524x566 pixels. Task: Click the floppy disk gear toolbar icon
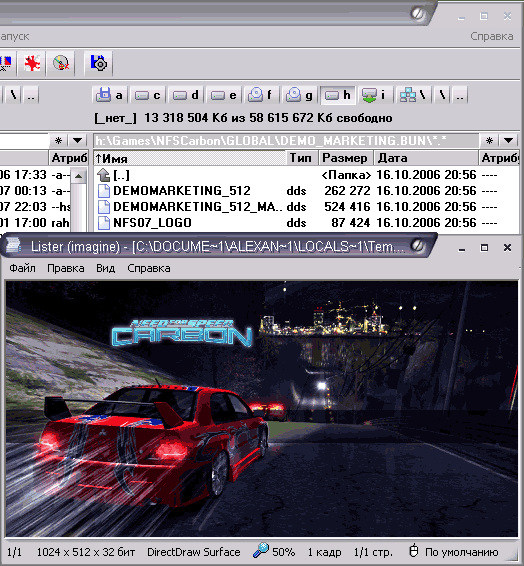pos(99,63)
